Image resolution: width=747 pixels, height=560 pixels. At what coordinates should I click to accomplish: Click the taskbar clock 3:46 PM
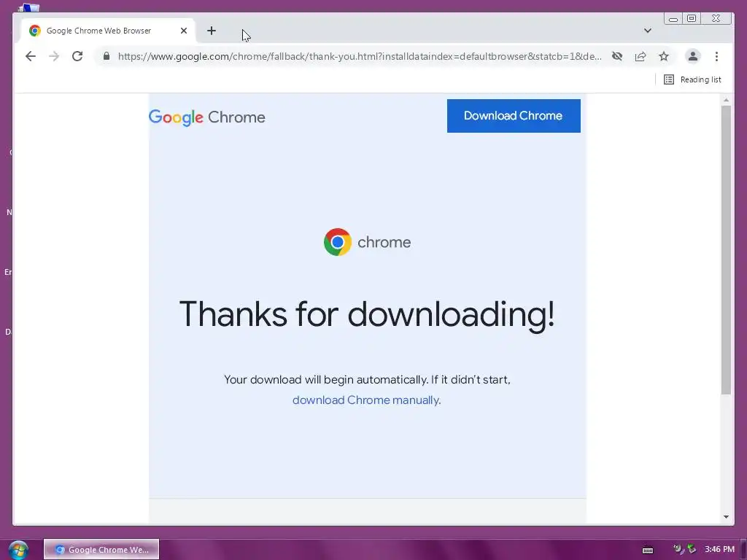(719, 549)
